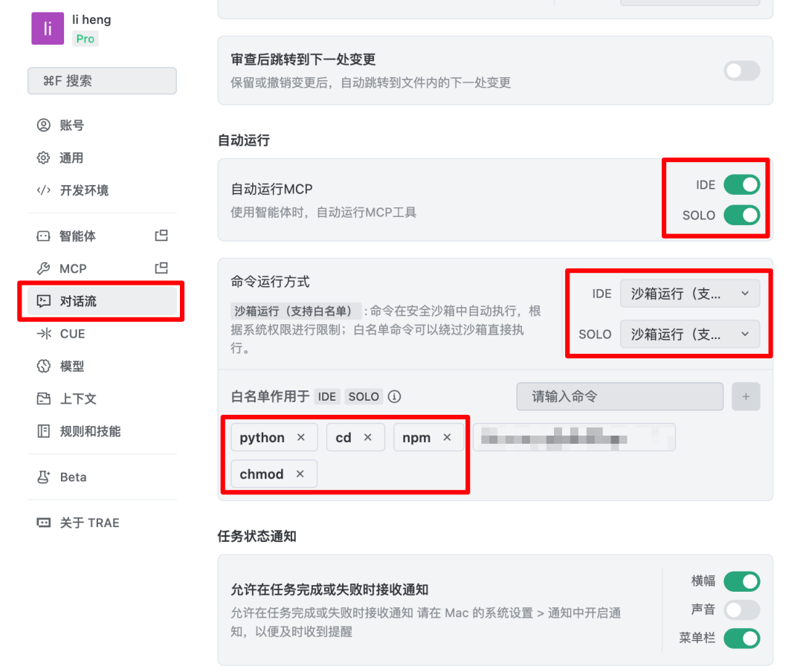Open the 关于 TRAE section
803x672 pixels.
(102, 523)
